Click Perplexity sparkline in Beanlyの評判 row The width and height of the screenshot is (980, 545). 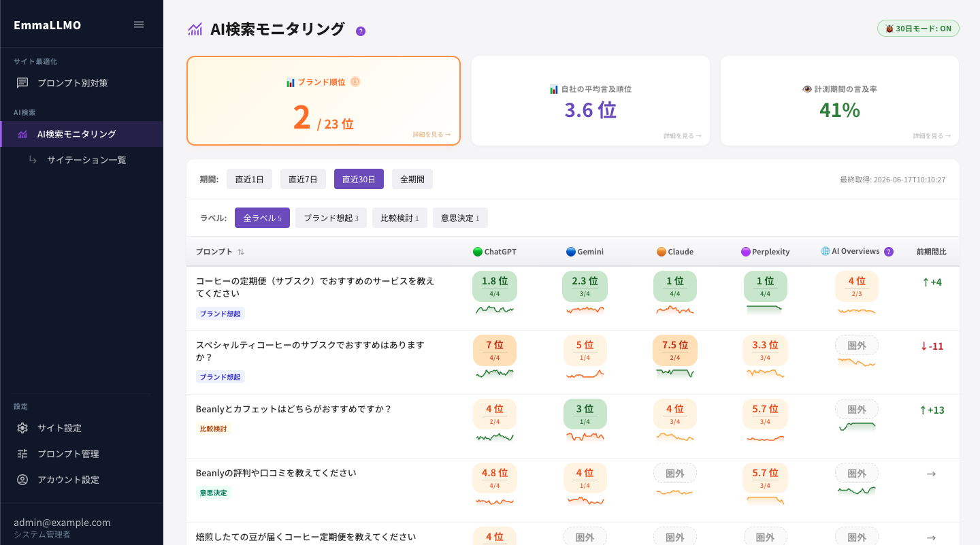766,501
